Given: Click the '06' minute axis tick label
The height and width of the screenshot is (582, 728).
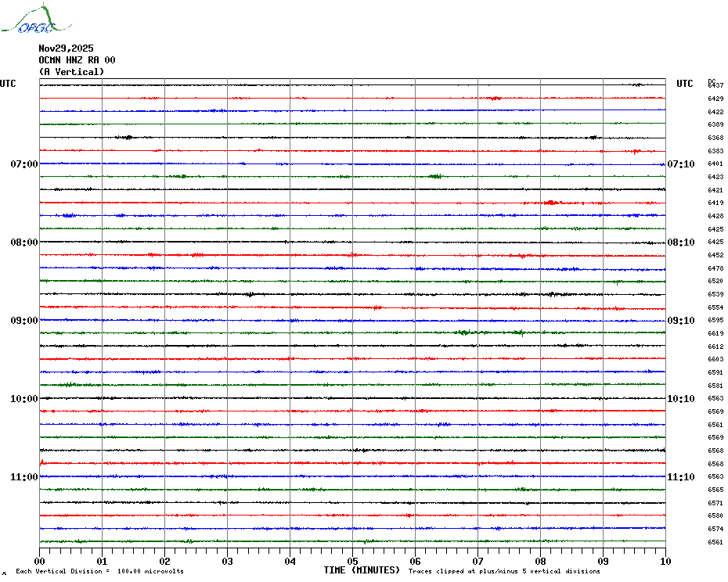Looking at the screenshot, I should click(416, 561).
